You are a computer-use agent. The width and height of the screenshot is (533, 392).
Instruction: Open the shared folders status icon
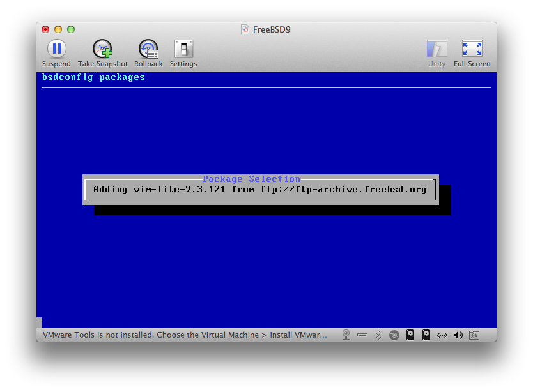click(474, 335)
